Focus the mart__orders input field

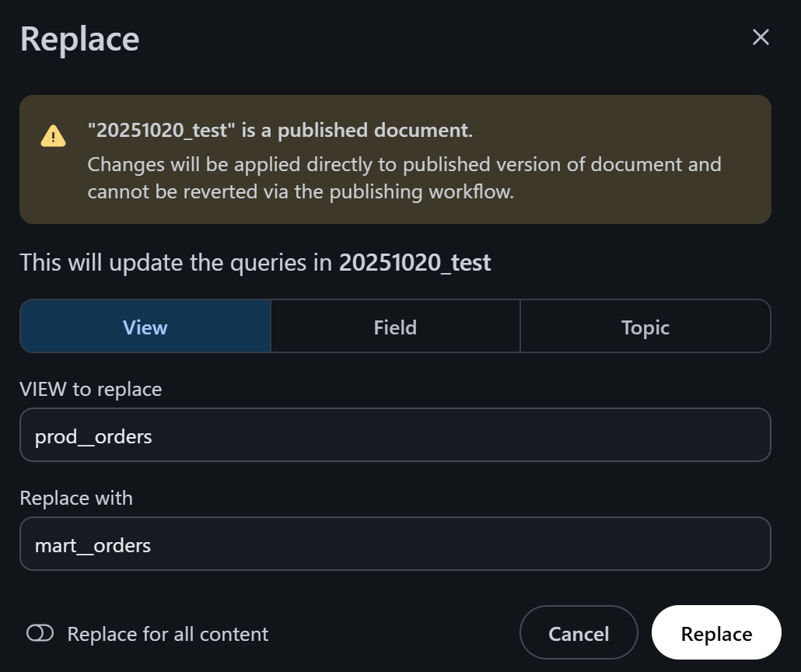pos(395,544)
